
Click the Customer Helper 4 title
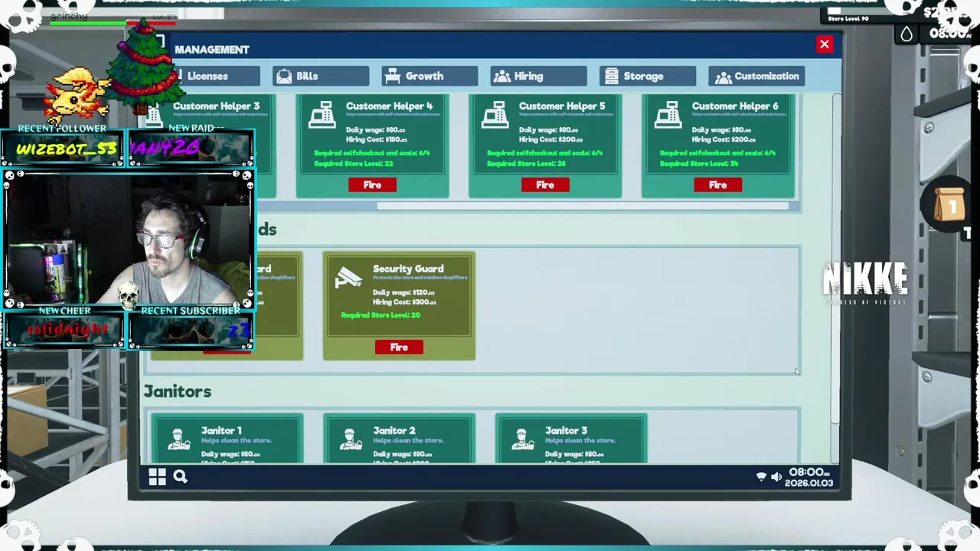[389, 106]
